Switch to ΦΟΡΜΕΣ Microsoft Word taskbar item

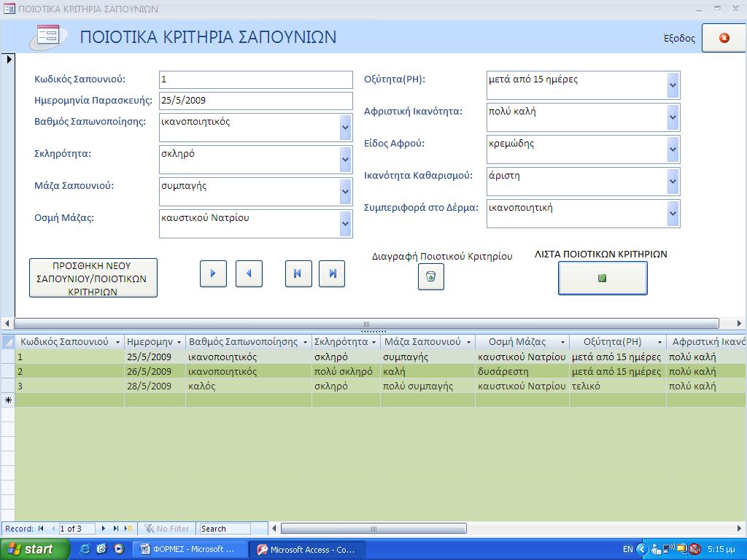pyautogui.click(x=190, y=550)
